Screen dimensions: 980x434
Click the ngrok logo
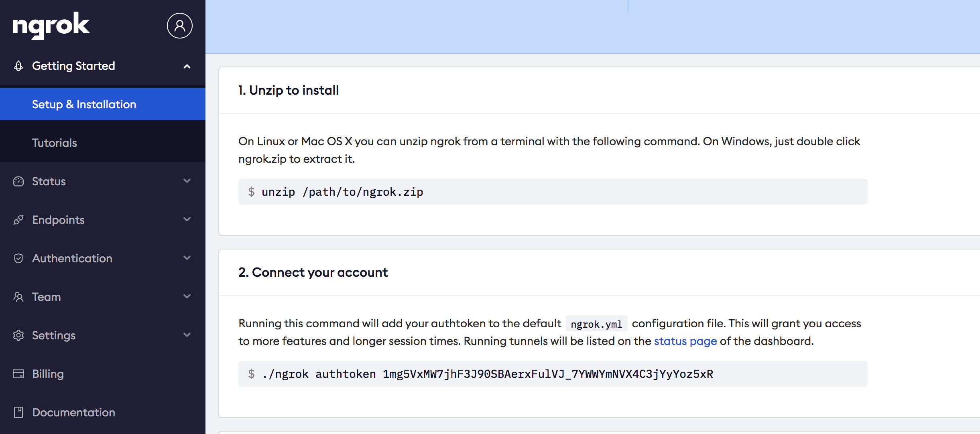[51, 26]
